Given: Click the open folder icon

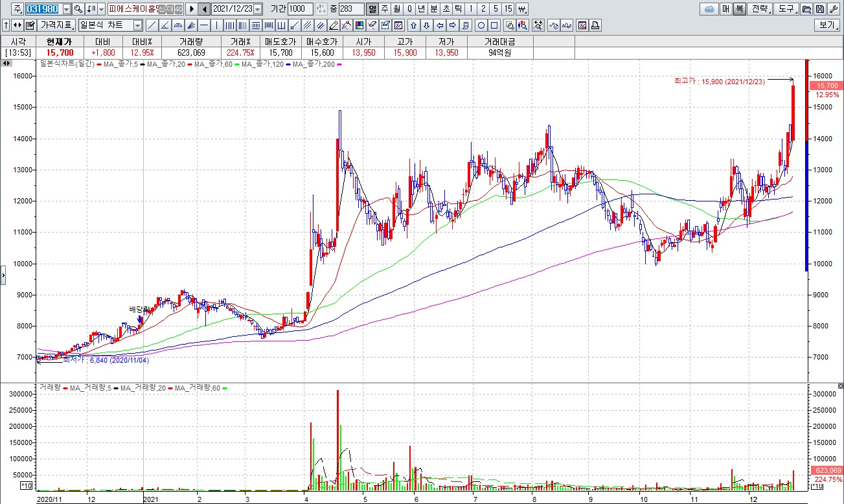Looking at the screenshot, I should 806,9.
